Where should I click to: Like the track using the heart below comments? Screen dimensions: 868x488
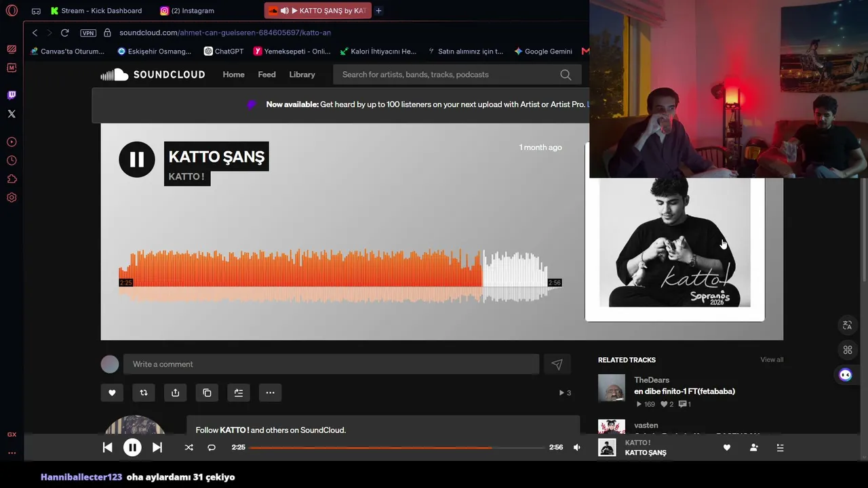coord(112,392)
